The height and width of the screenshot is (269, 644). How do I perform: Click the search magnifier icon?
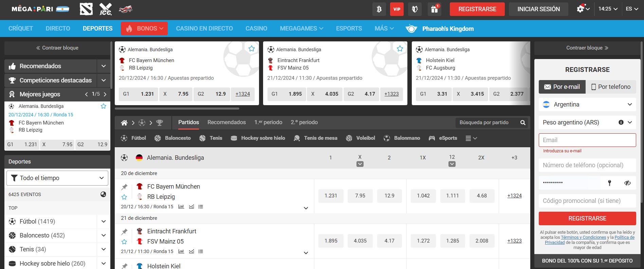tap(523, 123)
